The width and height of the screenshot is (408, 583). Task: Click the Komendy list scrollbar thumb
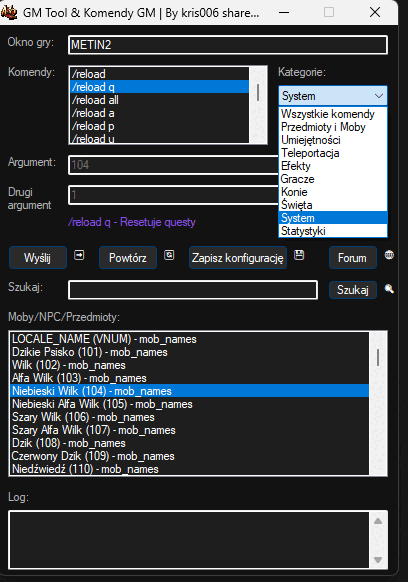point(258,92)
